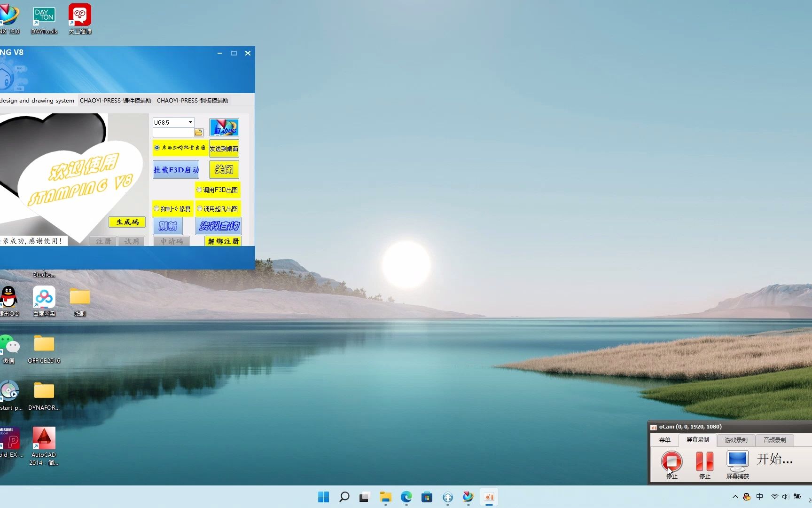Open 资料查询 data query

(219, 226)
